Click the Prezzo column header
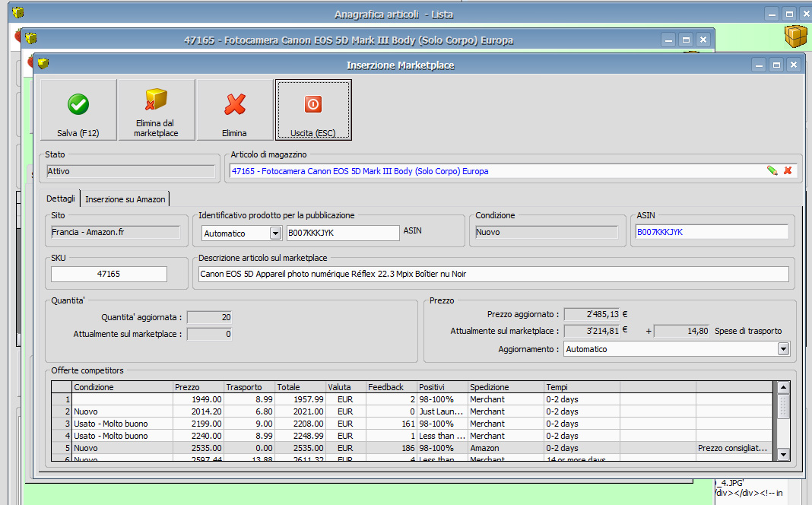812x505 pixels. [x=196, y=387]
